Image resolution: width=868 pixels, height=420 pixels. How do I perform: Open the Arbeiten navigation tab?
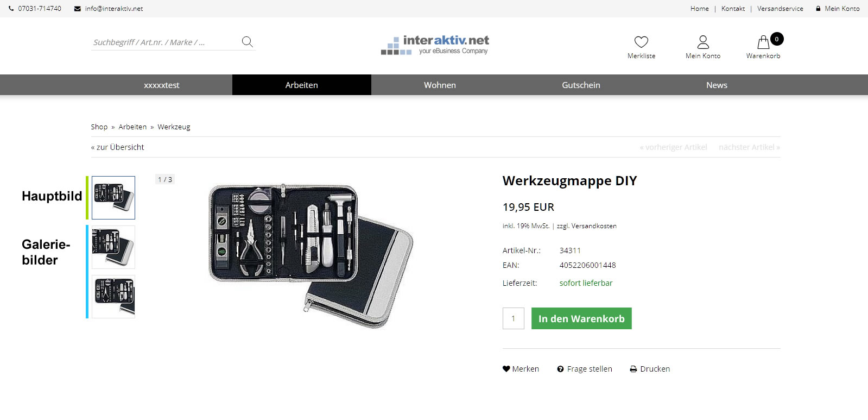pos(302,85)
